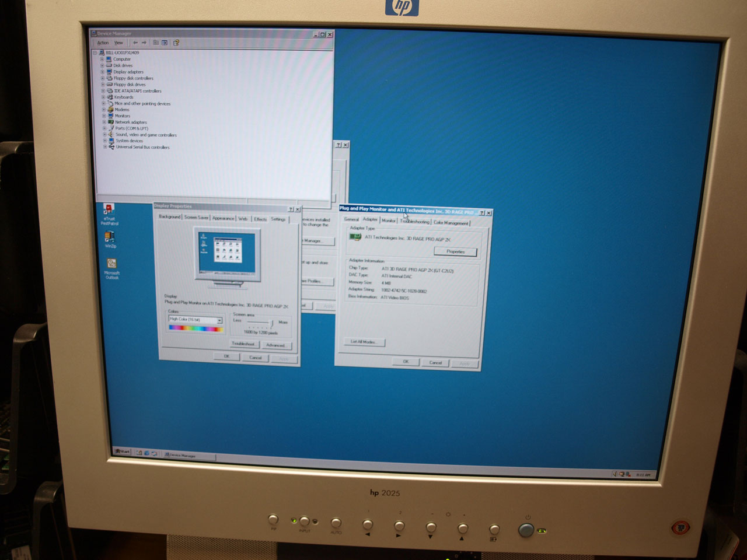Select the Network adapters tree entry text
Viewport: 747px width, 560px height.
(x=131, y=123)
